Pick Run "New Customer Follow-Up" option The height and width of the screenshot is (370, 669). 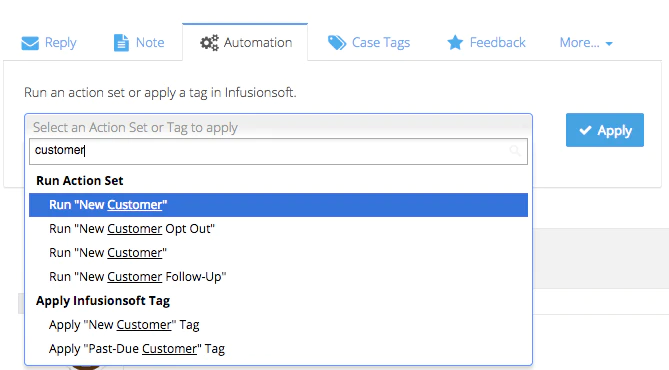(278, 277)
